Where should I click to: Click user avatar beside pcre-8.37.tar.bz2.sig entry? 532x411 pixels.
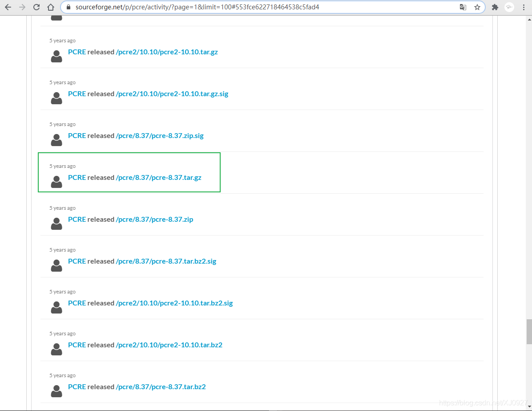click(56, 265)
